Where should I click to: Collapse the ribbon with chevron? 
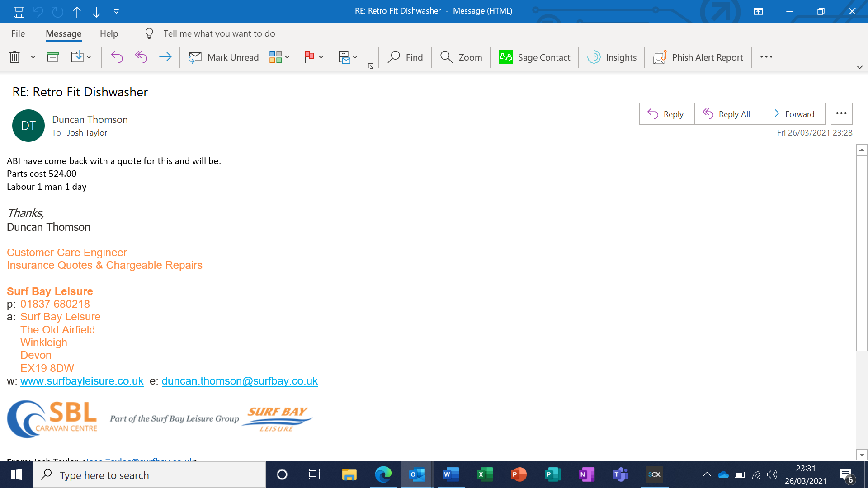click(x=859, y=67)
